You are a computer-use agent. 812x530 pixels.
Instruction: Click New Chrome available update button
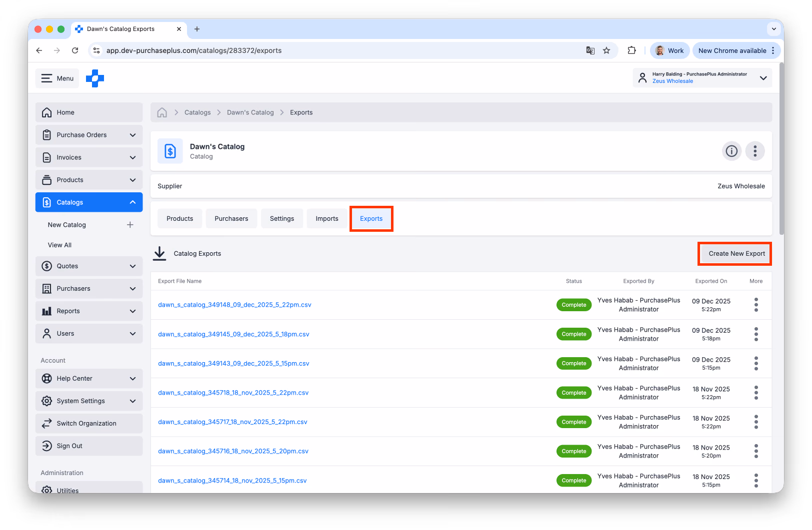(x=732, y=50)
